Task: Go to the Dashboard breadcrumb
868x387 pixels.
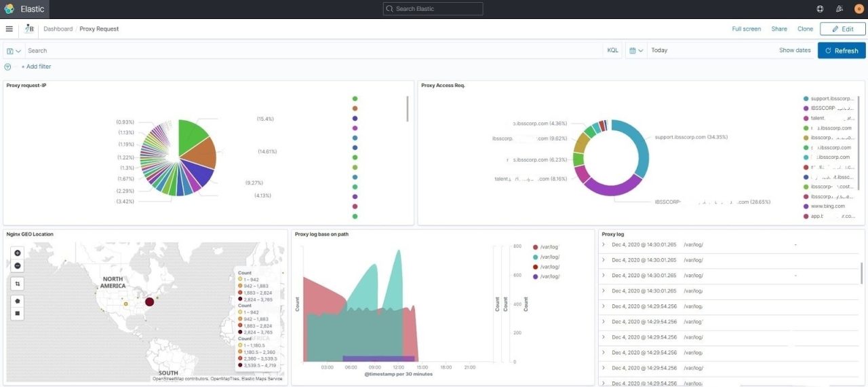Action: pos(58,29)
